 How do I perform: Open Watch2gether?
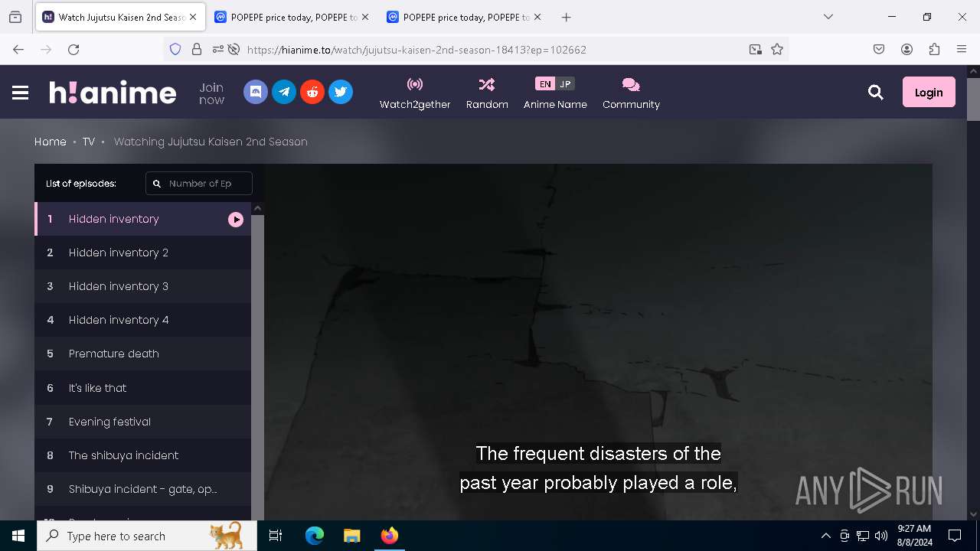[x=415, y=93]
